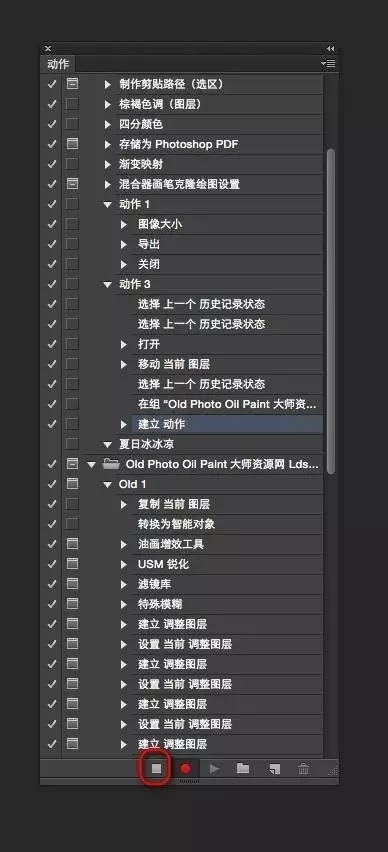Collapse the 动作 1 action
Screen dimensions: 388x852
108,204
